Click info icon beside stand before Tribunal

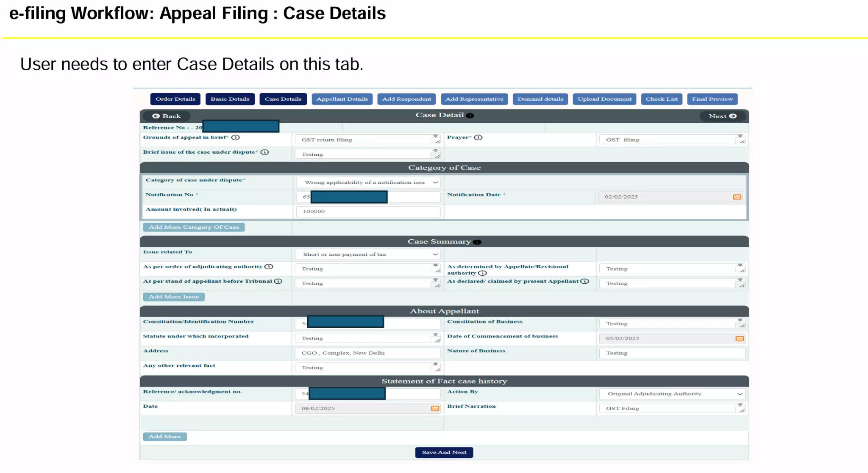tap(278, 281)
